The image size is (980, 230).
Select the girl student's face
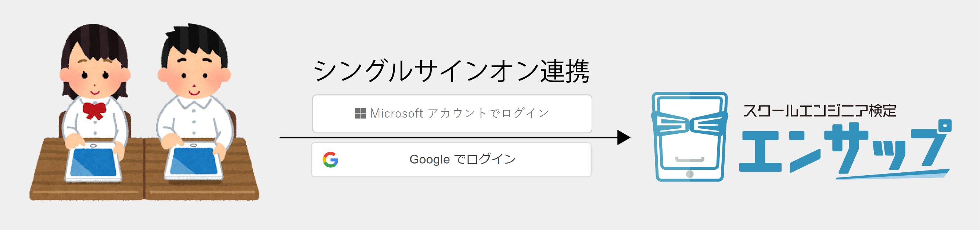(x=95, y=76)
